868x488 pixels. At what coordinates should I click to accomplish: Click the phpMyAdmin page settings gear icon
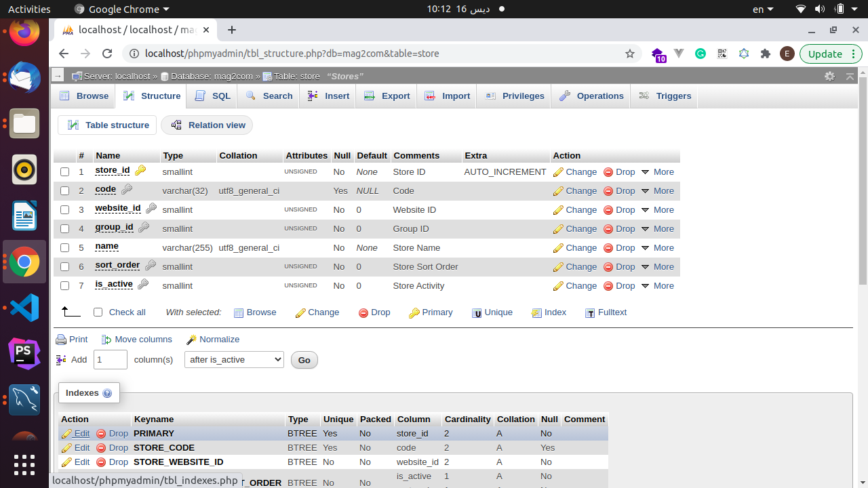(829, 77)
